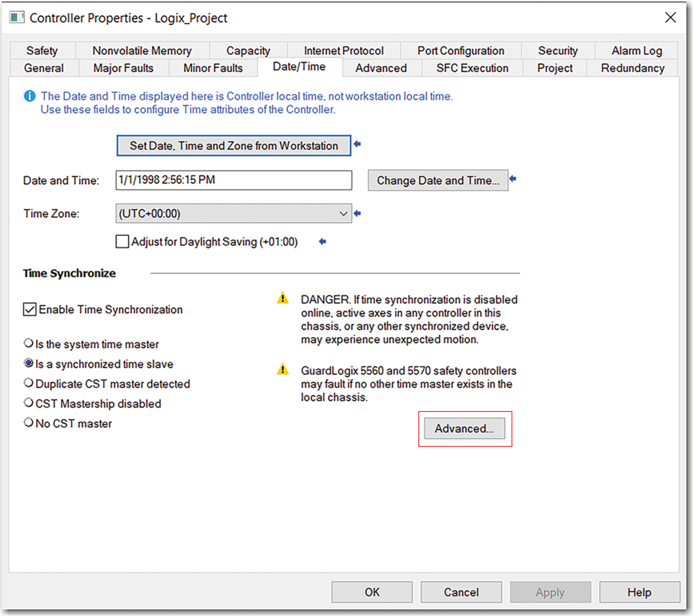Click the warning icon beside GuardLogix message

tap(284, 371)
